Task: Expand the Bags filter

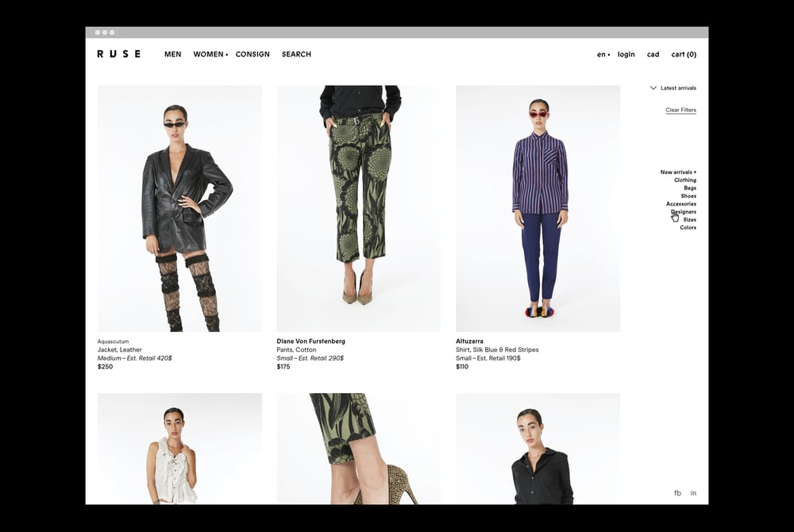Action: (x=690, y=188)
